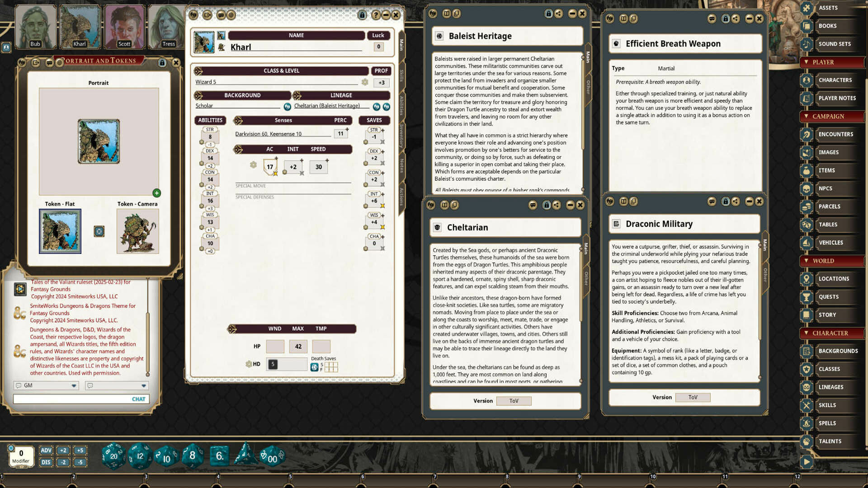Pick the d8 die from dice tray
This screenshot has width=868, height=488.
click(193, 455)
